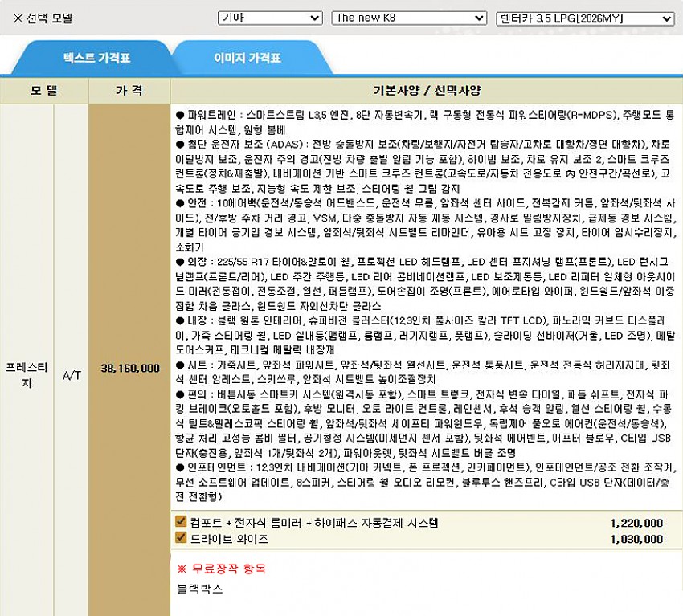This screenshot has height=616, width=683.
Task: Click the A/T transmission cell
Action: pos(72,369)
